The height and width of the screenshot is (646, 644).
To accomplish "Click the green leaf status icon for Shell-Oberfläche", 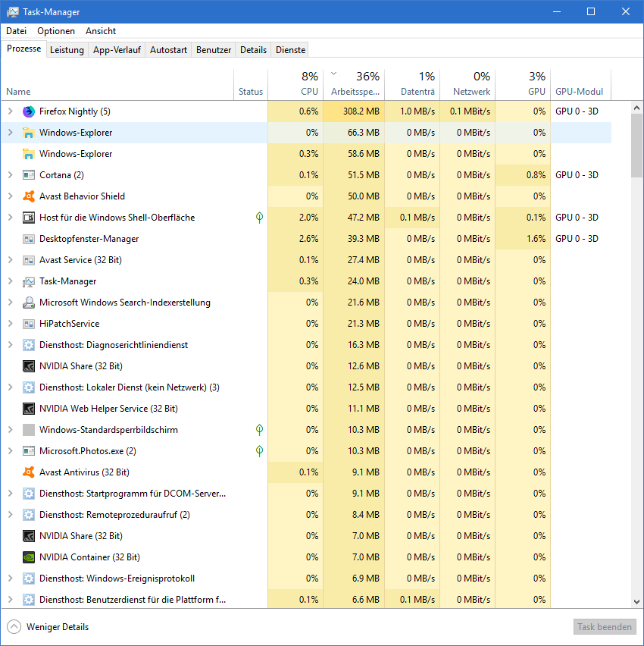I will [x=259, y=217].
